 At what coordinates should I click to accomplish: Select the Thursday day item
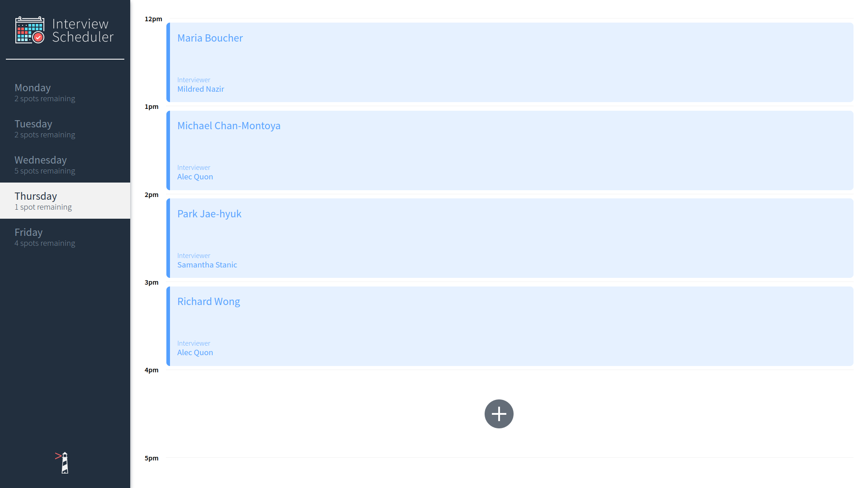[x=65, y=201]
